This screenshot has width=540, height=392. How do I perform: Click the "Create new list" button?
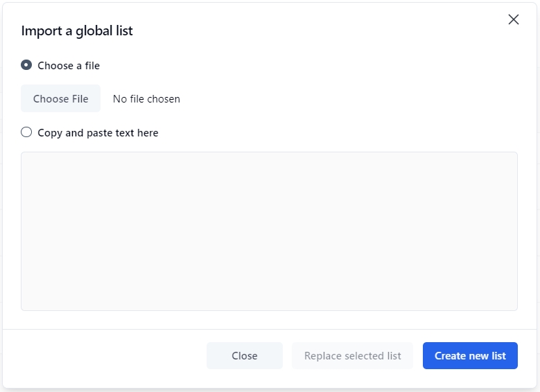pyautogui.click(x=470, y=356)
